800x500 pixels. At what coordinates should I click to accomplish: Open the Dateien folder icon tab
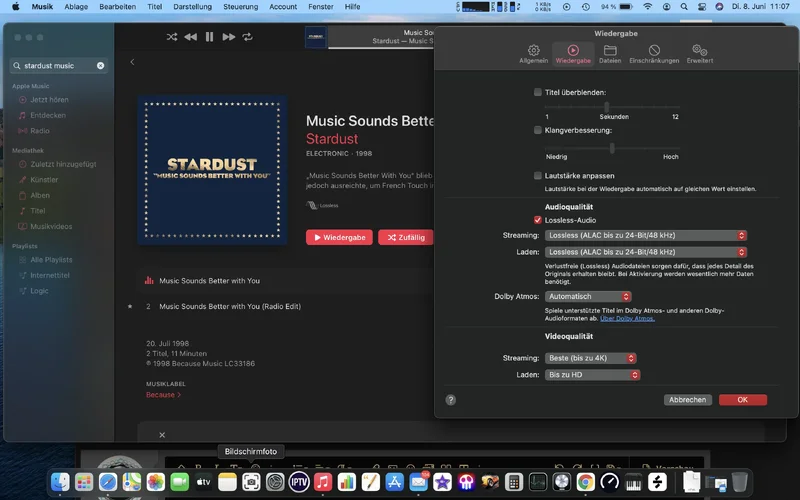(x=609, y=53)
